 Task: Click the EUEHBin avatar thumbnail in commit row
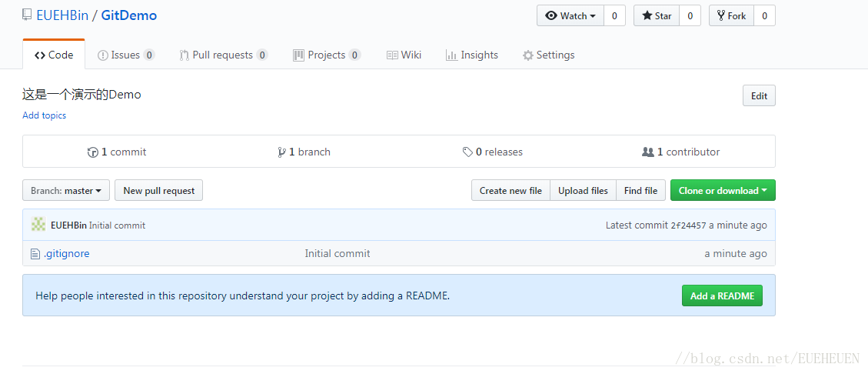(38, 225)
